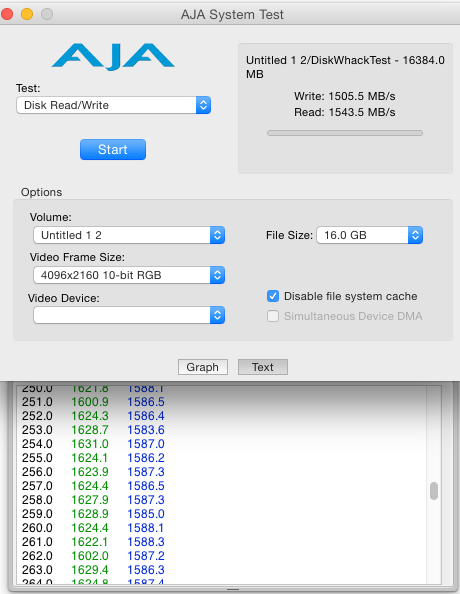Viewport: 460px width, 594px height.
Task: Select frame number 260.0 in results
Action: tap(37, 528)
